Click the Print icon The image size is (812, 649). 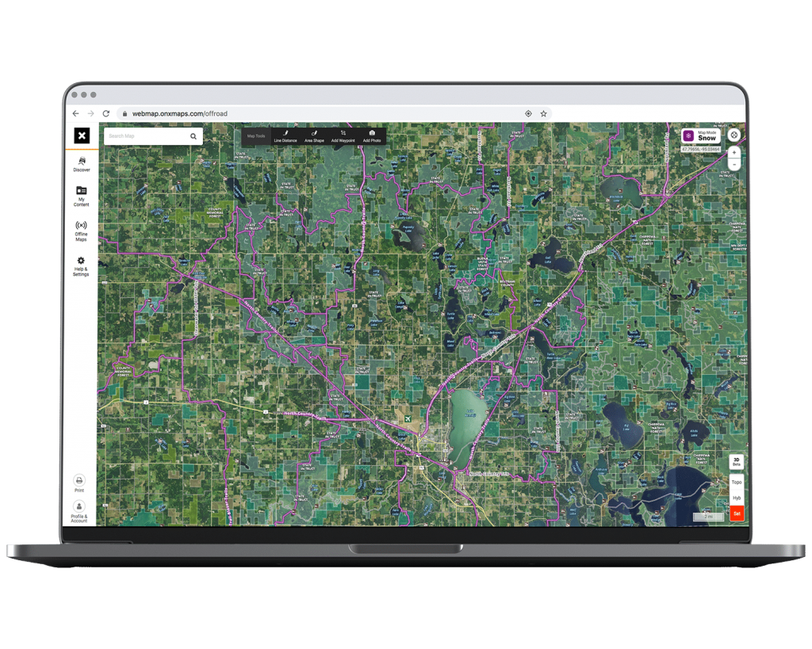79,483
